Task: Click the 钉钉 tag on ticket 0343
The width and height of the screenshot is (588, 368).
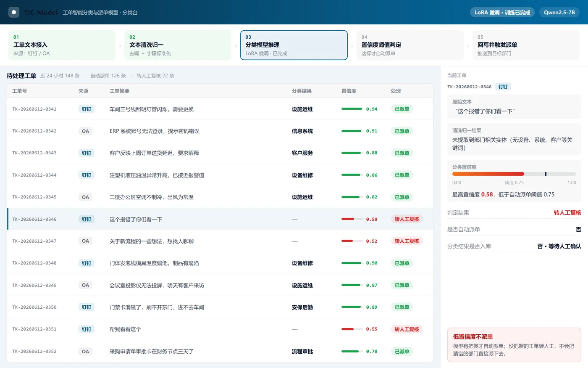Action: click(x=87, y=153)
